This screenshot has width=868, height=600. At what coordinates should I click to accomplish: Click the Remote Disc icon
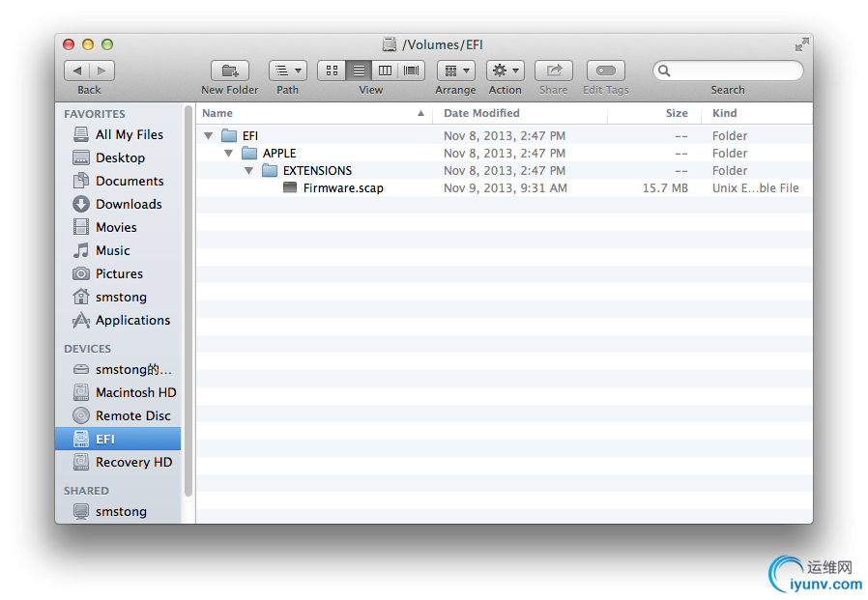[81, 415]
